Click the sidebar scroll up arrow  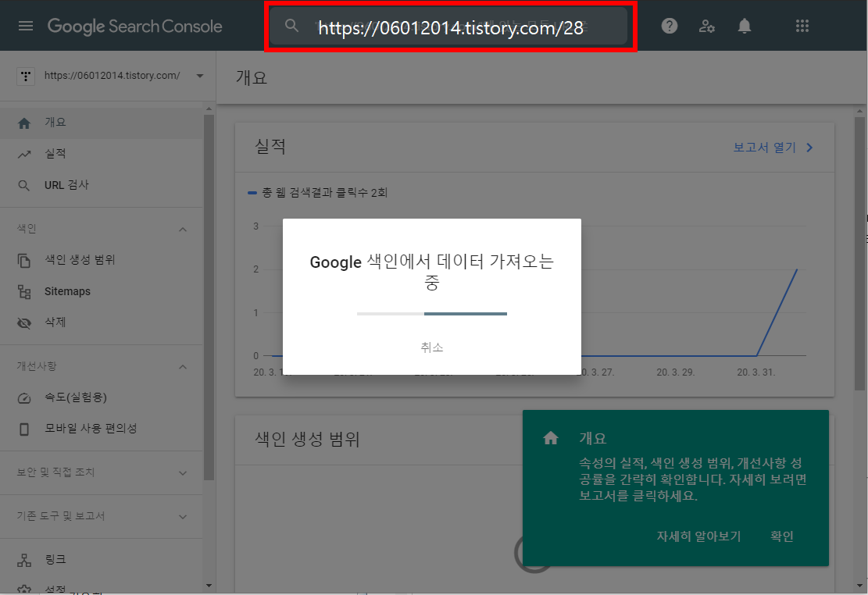pos(209,109)
